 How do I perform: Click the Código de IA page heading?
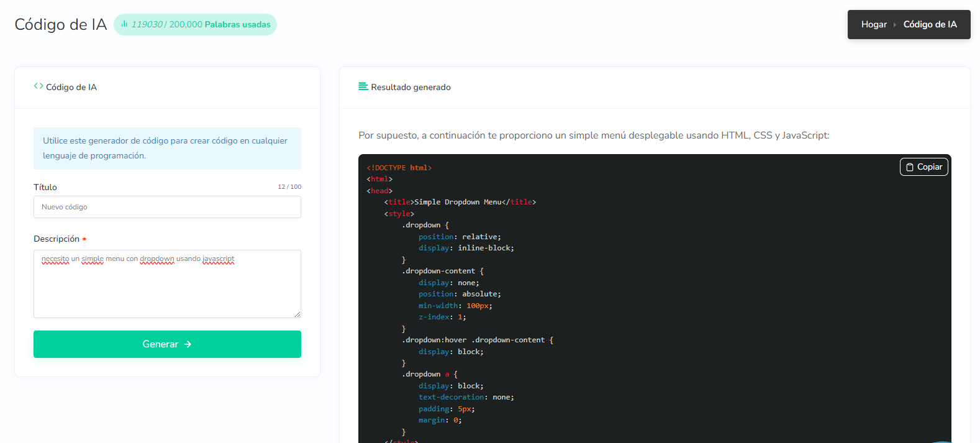[61, 24]
